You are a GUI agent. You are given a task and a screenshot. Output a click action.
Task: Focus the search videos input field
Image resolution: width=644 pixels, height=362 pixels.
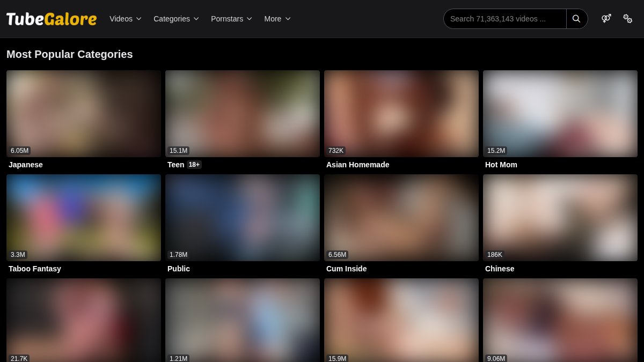[504, 19]
